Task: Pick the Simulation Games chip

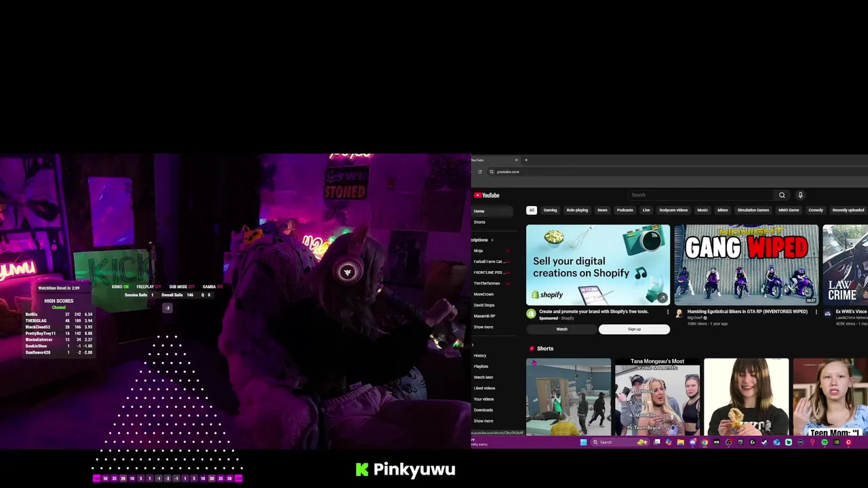Action: coord(753,210)
